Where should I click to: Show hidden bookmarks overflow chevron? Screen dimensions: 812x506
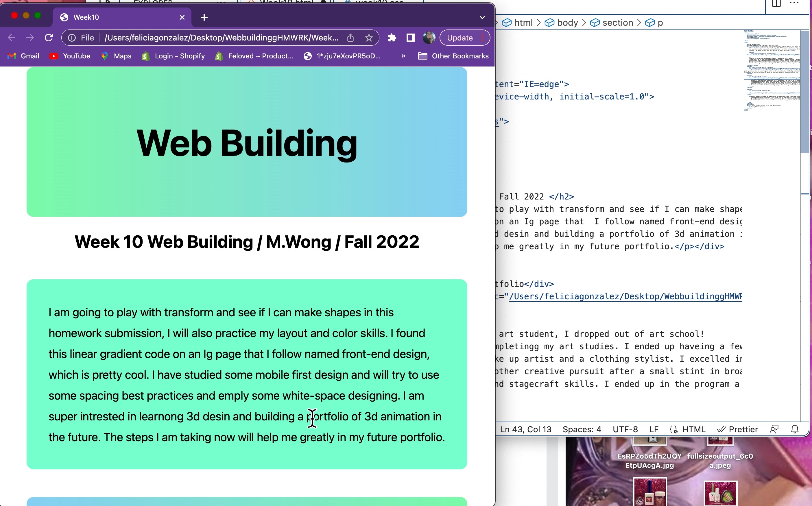tap(403, 56)
